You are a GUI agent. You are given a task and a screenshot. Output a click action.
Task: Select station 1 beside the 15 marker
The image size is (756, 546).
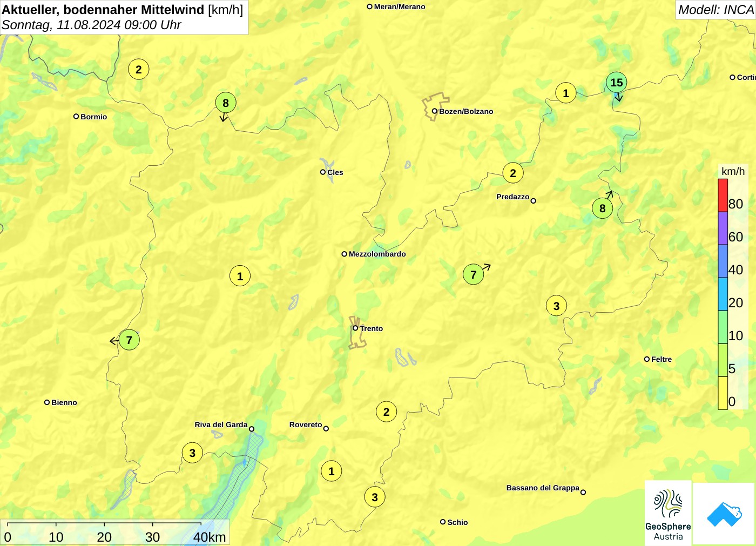click(x=566, y=93)
